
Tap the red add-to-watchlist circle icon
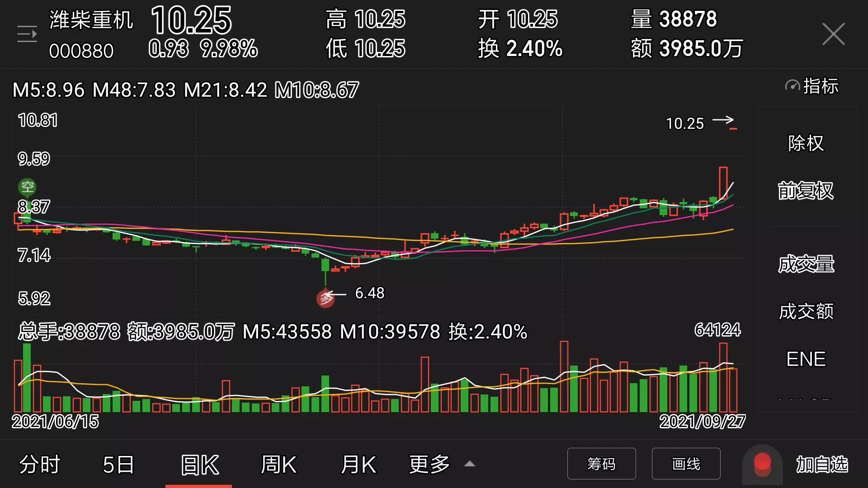(x=762, y=464)
